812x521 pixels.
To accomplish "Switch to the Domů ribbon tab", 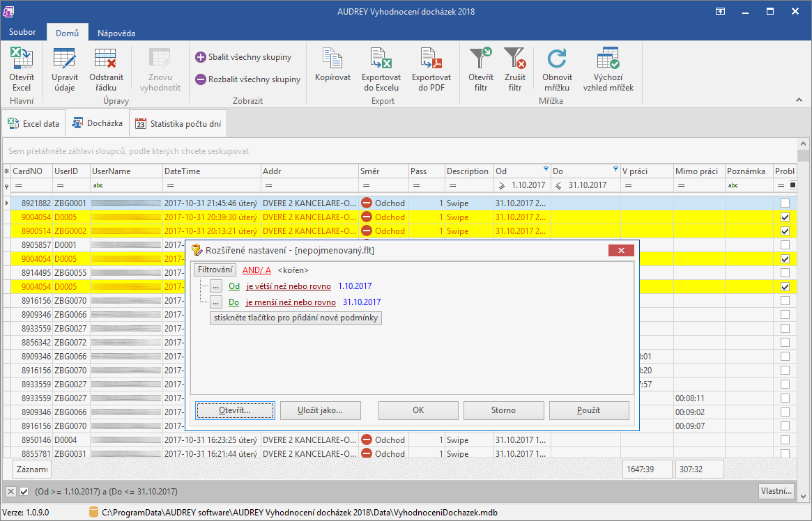I will tap(68, 33).
